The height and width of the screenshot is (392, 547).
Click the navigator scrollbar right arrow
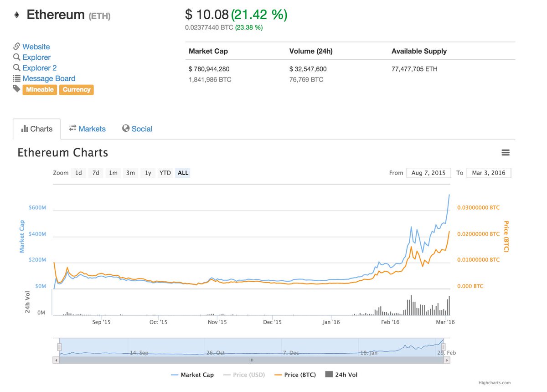pyautogui.click(x=447, y=360)
